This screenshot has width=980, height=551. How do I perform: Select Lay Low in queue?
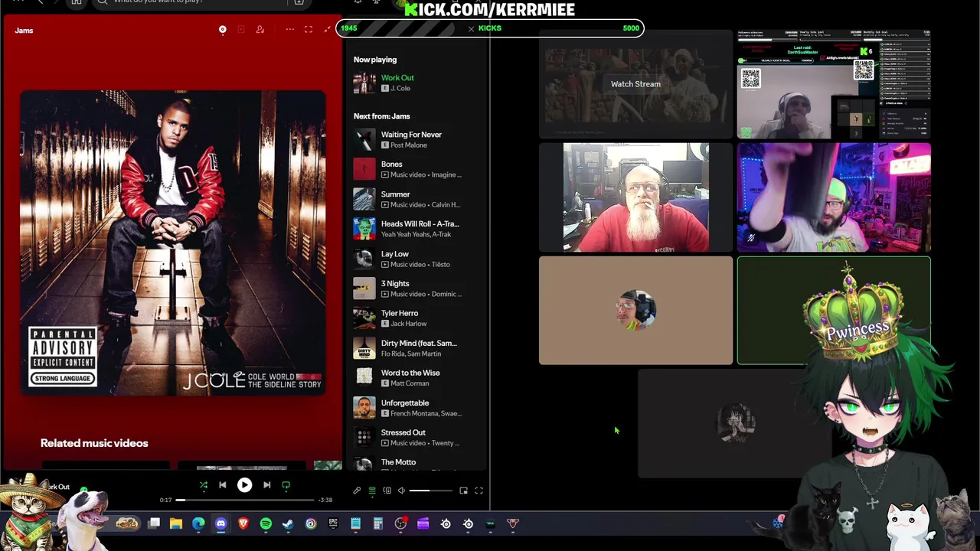(x=395, y=254)
